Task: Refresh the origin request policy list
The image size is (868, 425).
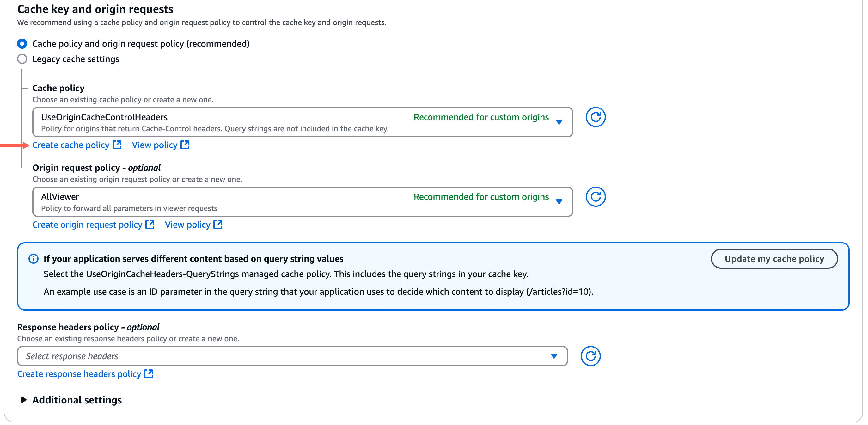Action: (x=596, y=196)
